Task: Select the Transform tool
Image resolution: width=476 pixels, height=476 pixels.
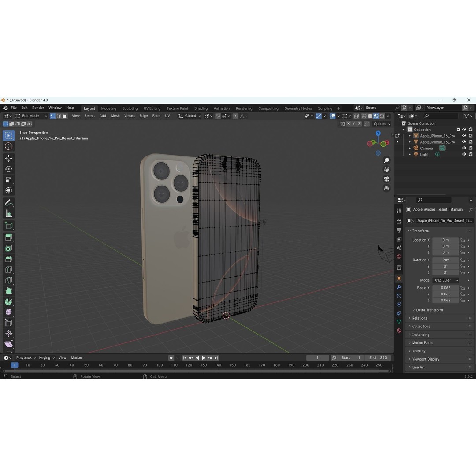Action: point(8,191)
